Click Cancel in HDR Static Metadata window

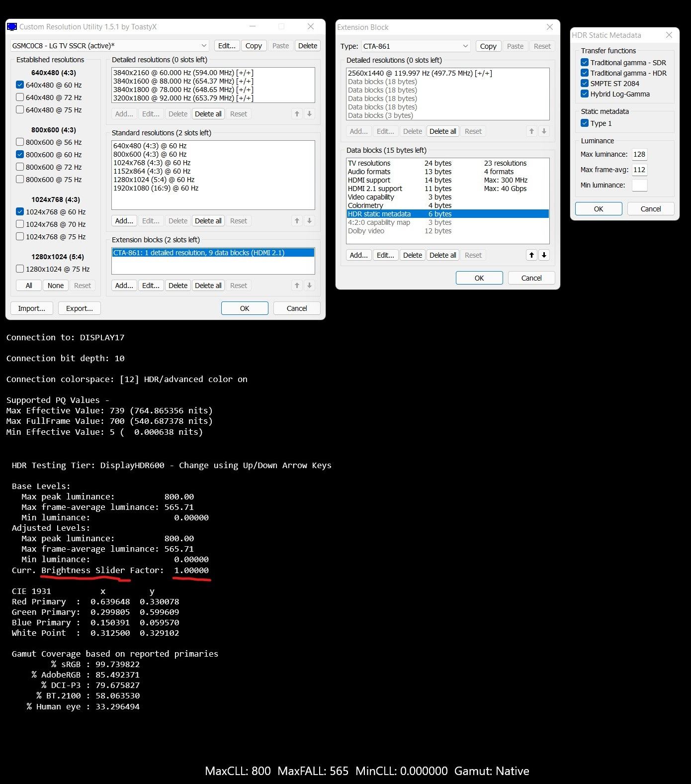(x=651, y=209)
